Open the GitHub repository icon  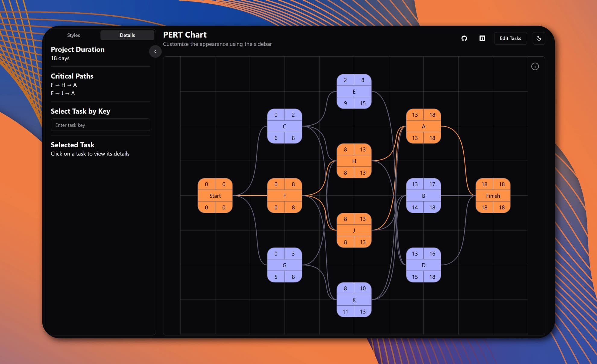click(464, 38)
